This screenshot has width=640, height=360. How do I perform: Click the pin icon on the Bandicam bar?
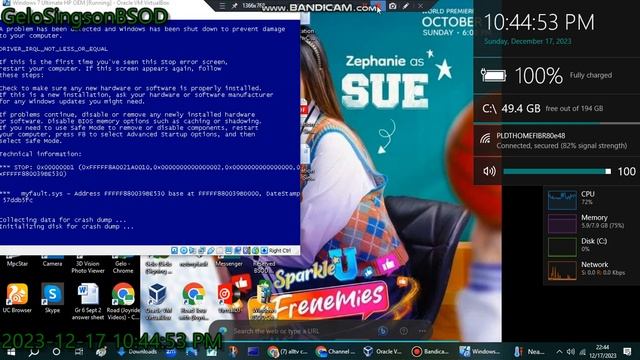(x=234, y=6)
